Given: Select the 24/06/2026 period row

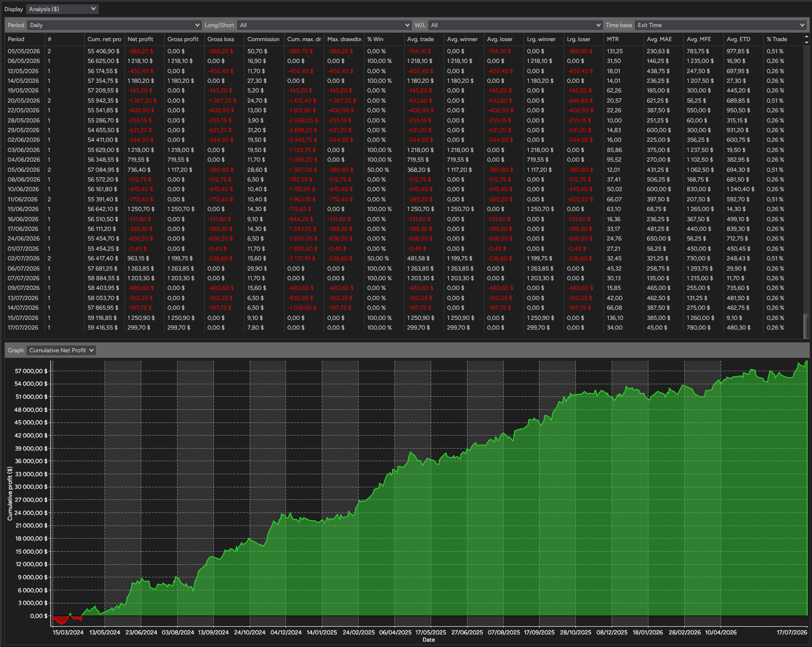Looking at the screenshot, I should click(404, 239).
